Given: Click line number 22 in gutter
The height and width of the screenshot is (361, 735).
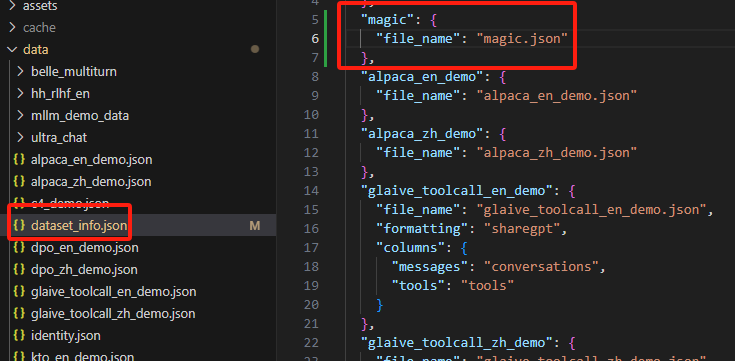Looking at the screenshot, I should point(312,343).
